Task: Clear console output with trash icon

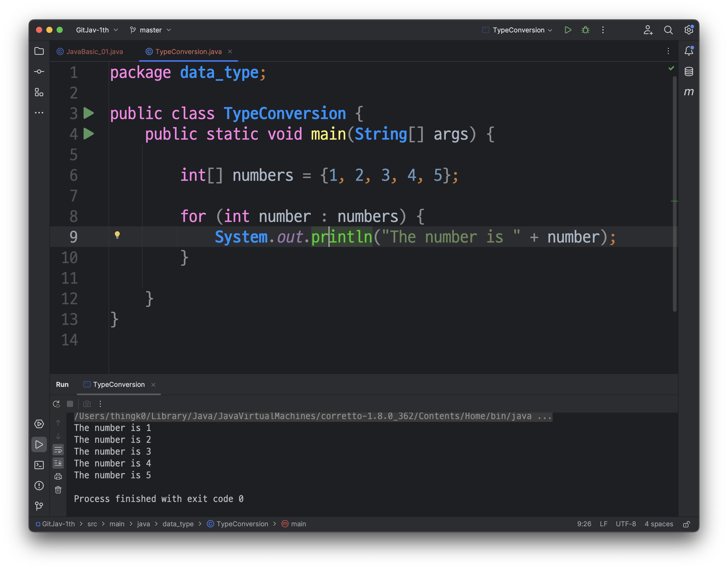Action: click(58, 489)
